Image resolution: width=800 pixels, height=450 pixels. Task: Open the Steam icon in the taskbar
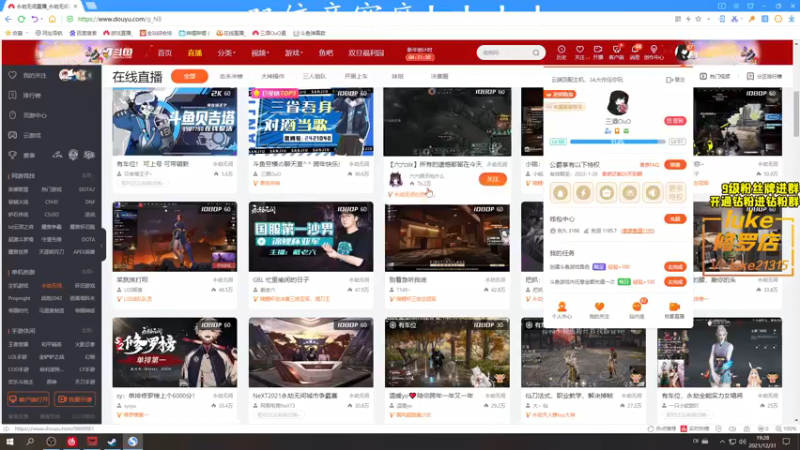(x=112, y=442)
